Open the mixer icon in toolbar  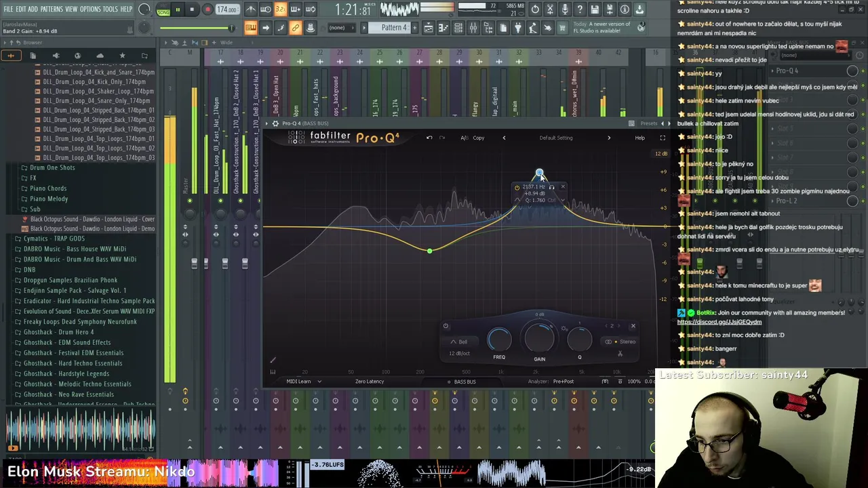[x=473, y=28]
